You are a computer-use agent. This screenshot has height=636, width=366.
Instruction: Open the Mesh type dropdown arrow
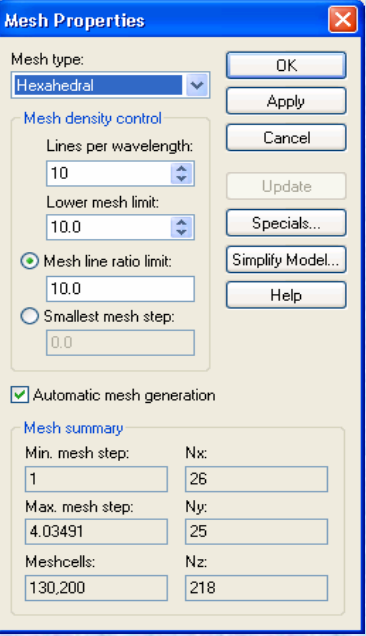point(197,85)
